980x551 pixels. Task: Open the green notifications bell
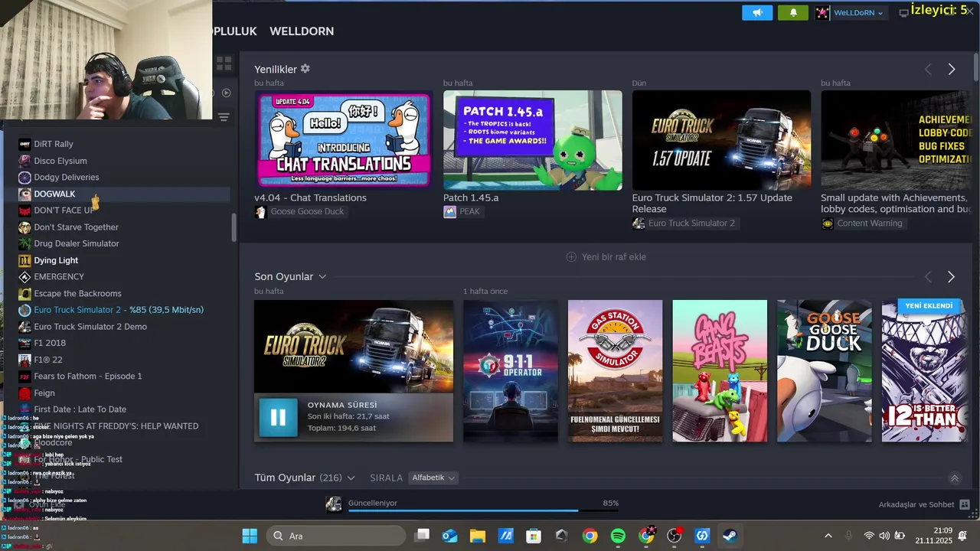pos(793,12)
